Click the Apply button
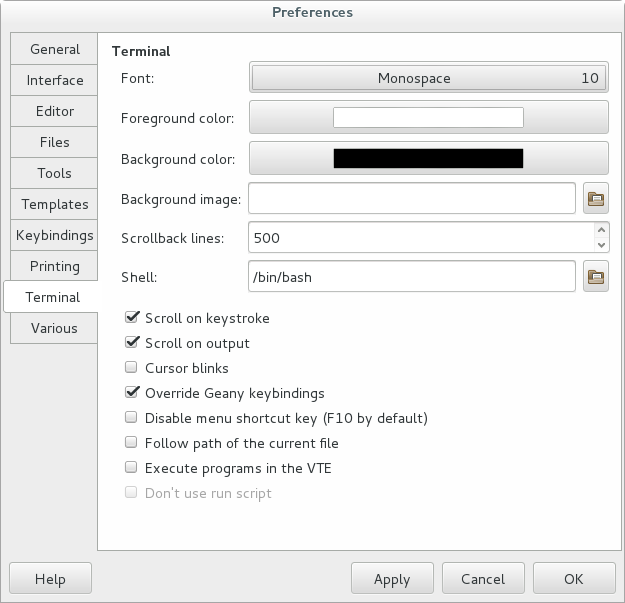 (392, 579)
